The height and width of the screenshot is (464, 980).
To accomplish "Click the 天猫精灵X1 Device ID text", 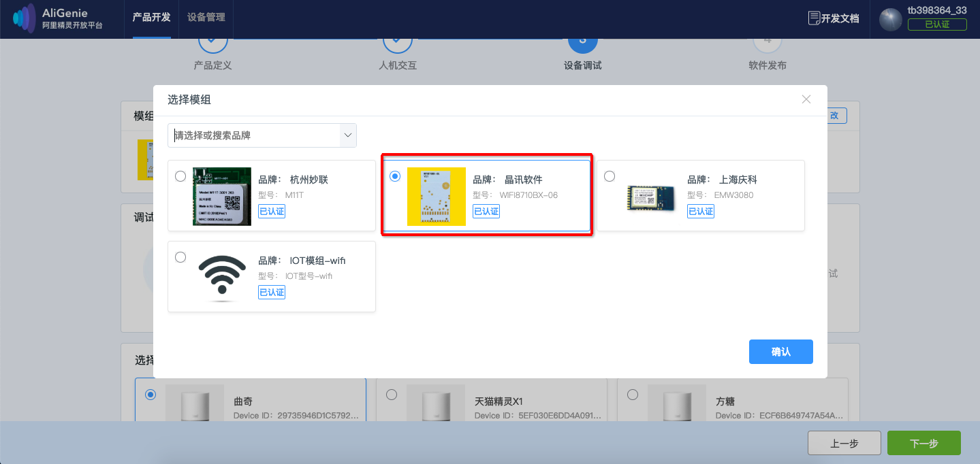I will coord(538,415).
